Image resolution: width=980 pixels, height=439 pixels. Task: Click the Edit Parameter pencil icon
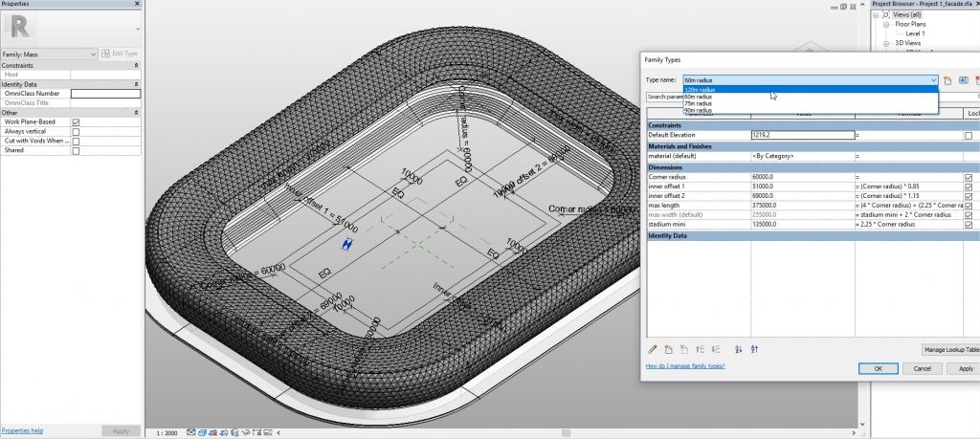click(x=652, y=350)
